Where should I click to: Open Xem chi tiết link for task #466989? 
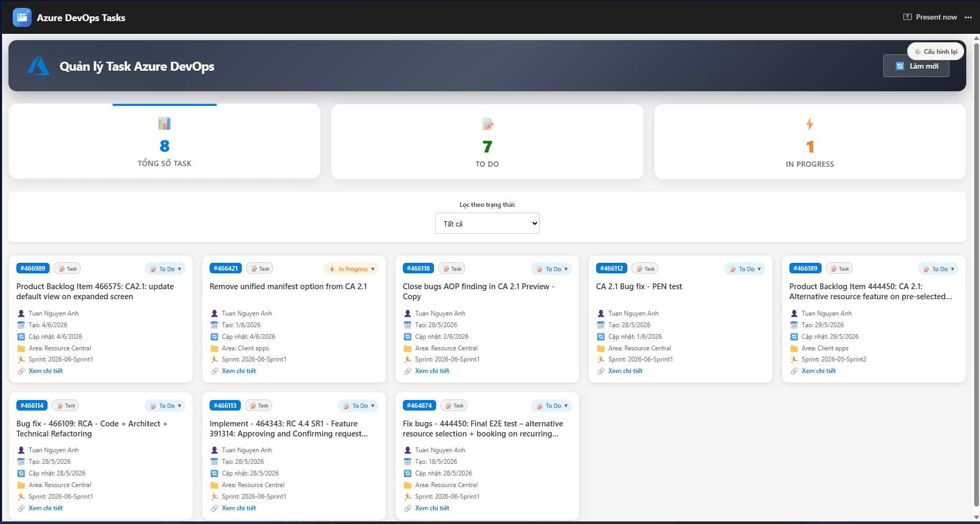[x=45, y=371]
